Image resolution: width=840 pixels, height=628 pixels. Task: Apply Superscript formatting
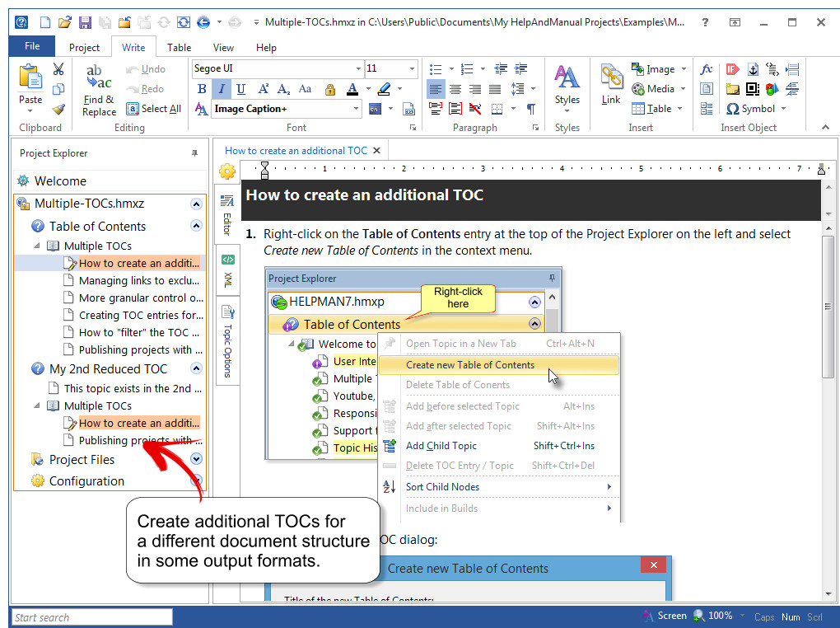263,89
